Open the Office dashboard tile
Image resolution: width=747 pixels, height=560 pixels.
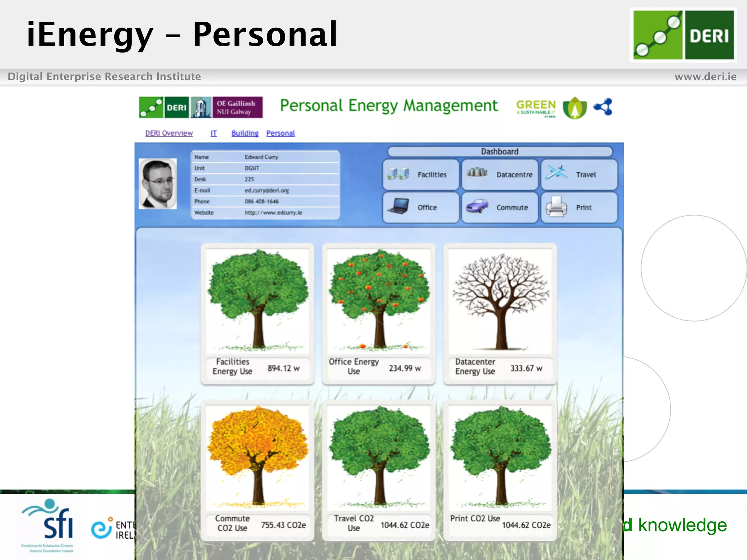pos(421,207)
